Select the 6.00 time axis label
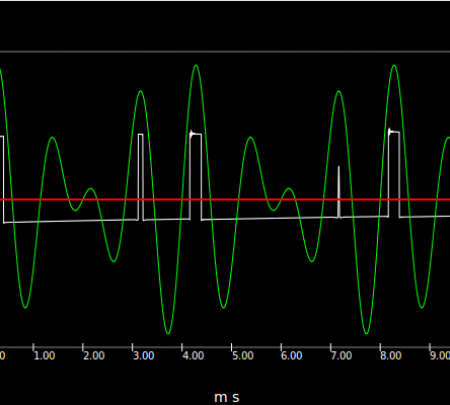Screen dimensions: 450x405 292,356
